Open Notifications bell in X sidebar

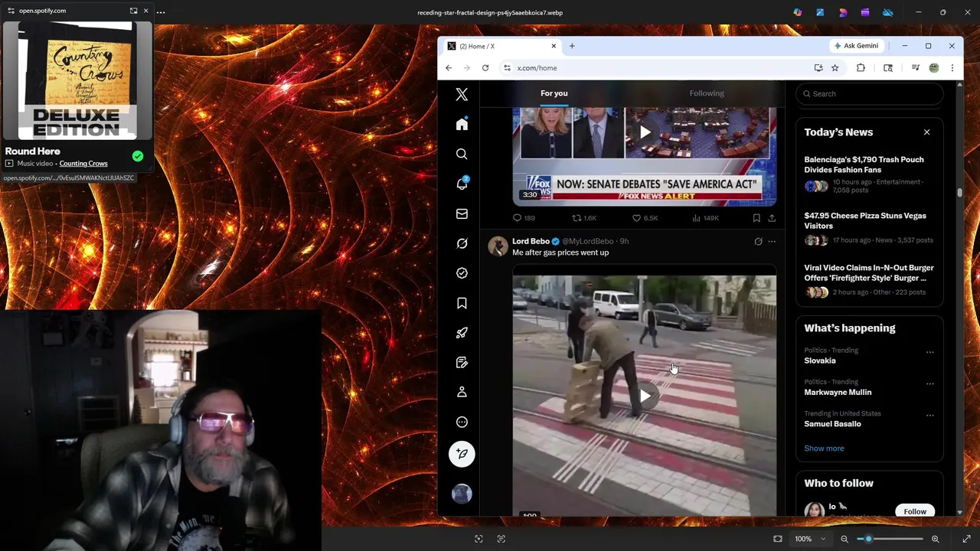[462, 184]
